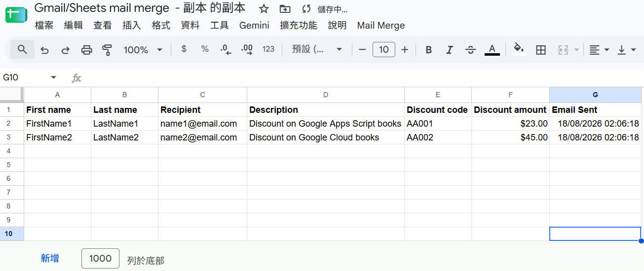644x271 pixels.
Task: Open the Mail Merge menu
Action: click(x=381, y=25)
